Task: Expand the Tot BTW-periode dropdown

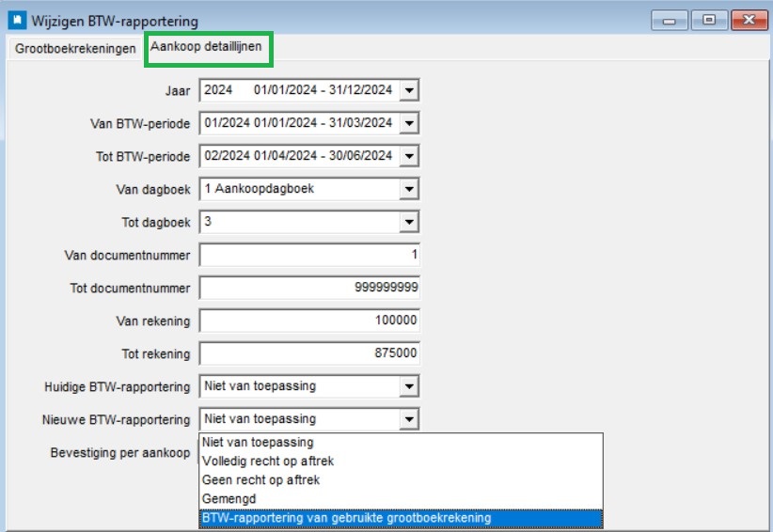Action: tap(409, 156)
